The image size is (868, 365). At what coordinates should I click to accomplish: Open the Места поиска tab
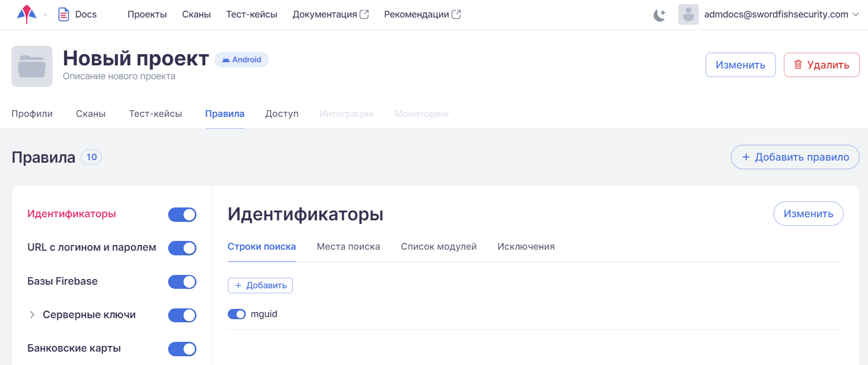[x=348, y=247]
